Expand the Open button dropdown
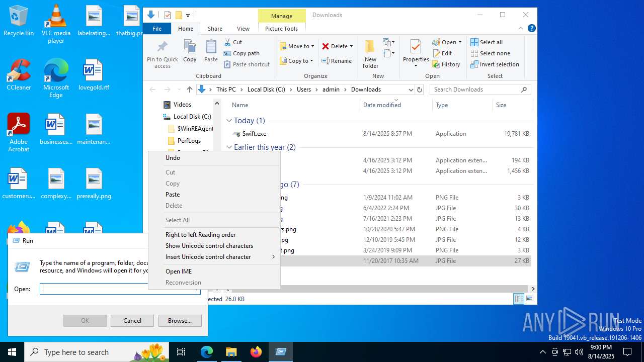Image resolution: width=644 pixels, height=362 pixels. point(460,42)
